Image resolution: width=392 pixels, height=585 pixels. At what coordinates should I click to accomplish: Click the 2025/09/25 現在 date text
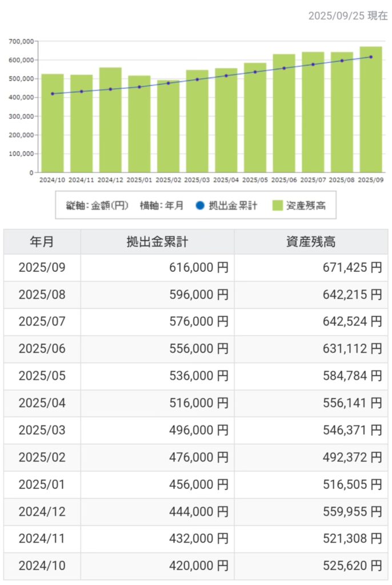click(347, 16)
